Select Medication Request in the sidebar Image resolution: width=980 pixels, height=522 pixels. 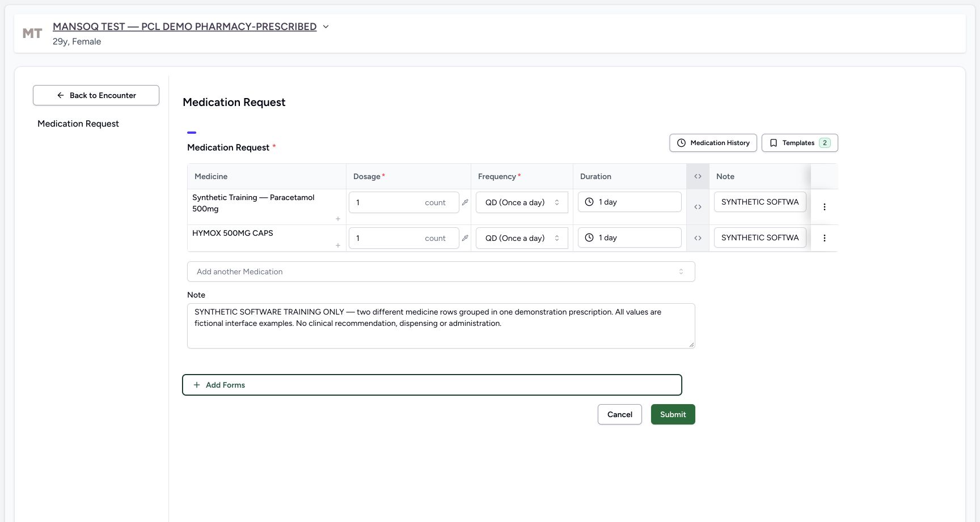coord(78,124)
